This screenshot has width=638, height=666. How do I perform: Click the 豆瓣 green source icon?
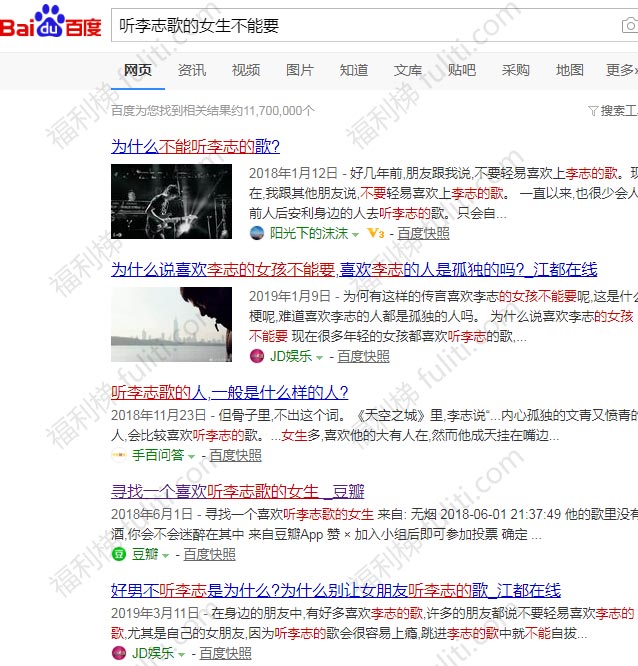point(118,554)
